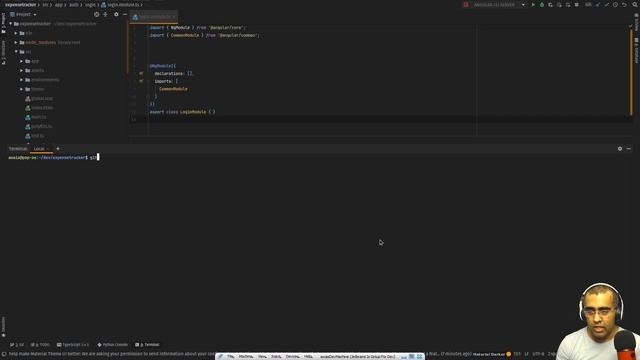640x360 pixels.
Task: Click the gutter icon next to declarations
Action: click(x=141, y=73)
